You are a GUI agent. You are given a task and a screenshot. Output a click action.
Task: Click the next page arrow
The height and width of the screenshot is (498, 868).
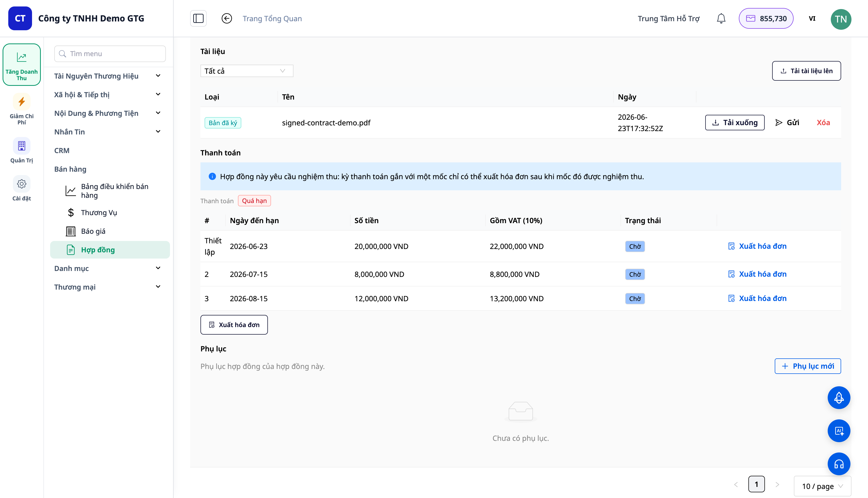click(x=777, y=484)
